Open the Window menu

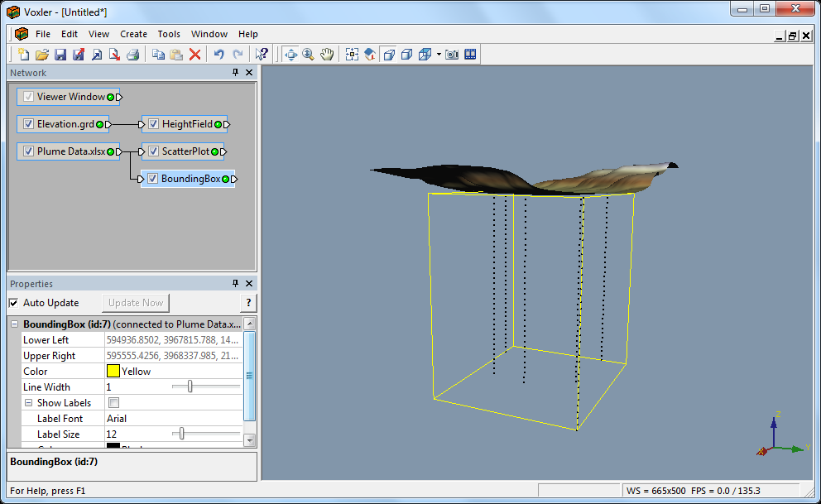pos(209,34)
